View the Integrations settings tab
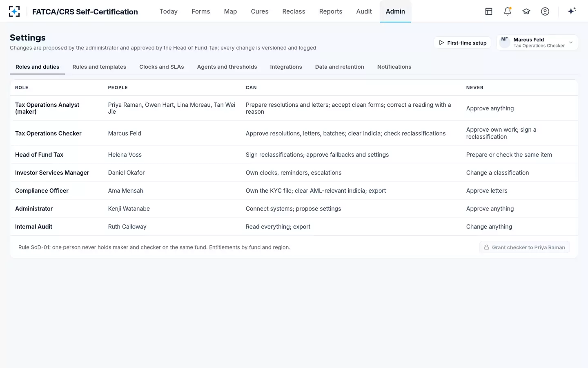 point(286,67)
